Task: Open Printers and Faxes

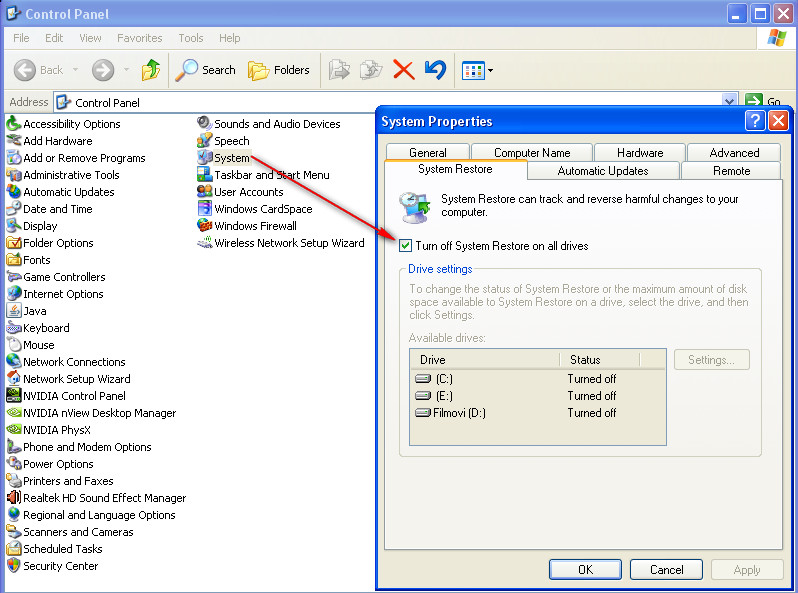Action: [x=60, y=481]
